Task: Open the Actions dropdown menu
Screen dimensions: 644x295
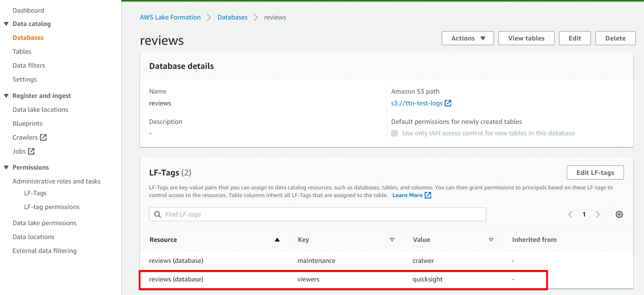Action: (x=468, y=38)
